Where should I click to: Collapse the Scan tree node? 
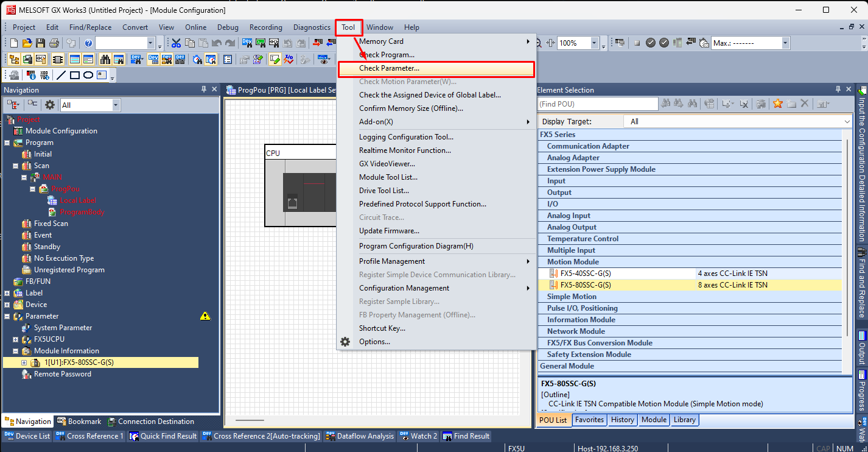(16, 166)
